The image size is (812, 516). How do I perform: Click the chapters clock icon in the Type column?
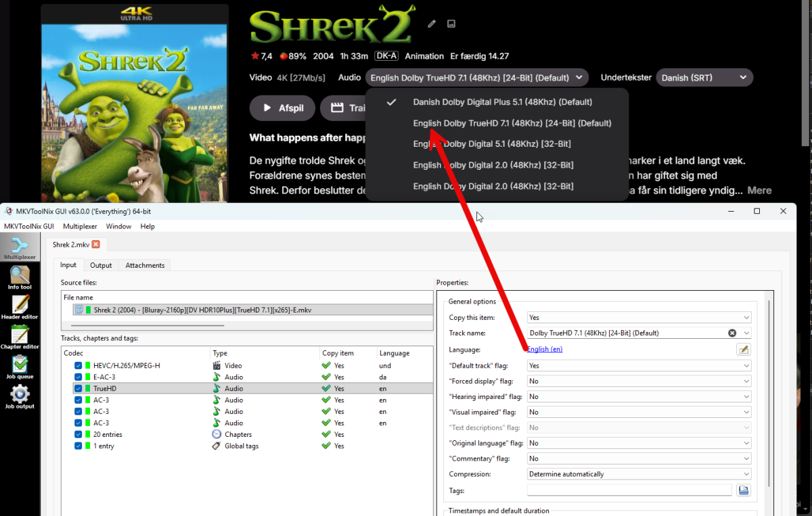217,434
